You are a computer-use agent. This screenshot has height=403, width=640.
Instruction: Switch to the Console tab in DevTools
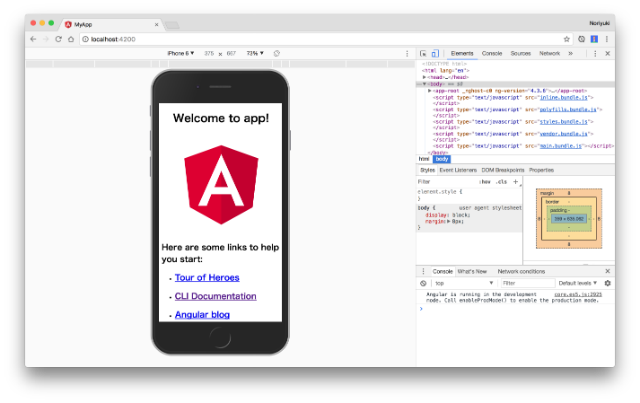point(492,53)
